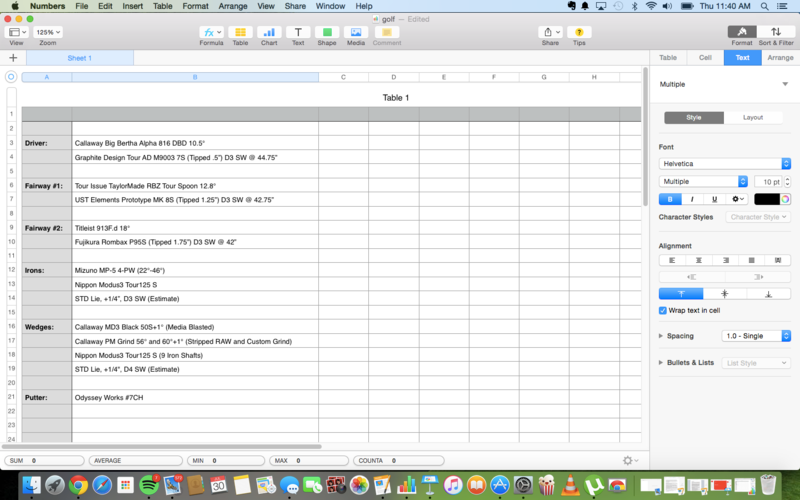Viewport: 800px width, 500px height.
Task: Open the Share toolbar button
Action: [x=550, y=32]
